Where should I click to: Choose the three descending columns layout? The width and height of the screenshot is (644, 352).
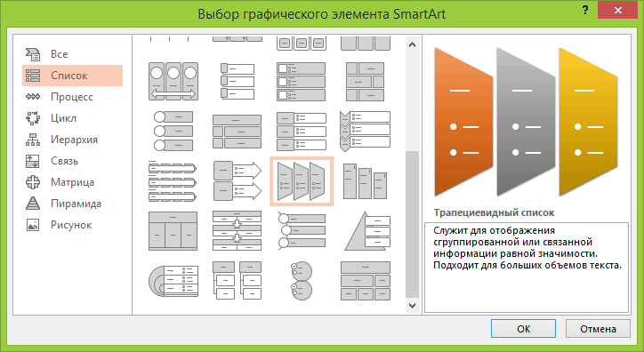click(365, 181)
